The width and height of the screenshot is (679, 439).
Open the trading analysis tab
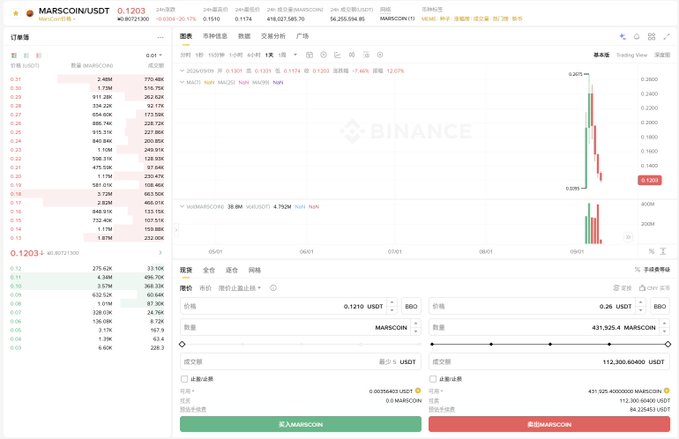(273, 36)
